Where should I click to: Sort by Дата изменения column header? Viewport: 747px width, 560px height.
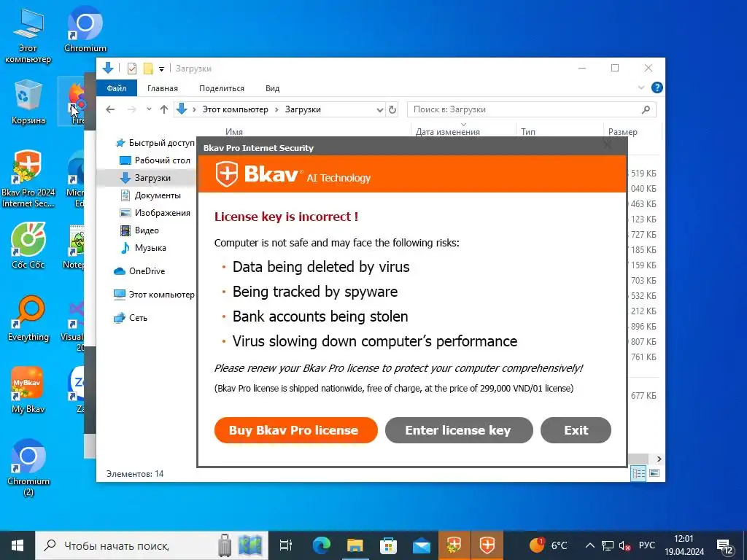447,132
